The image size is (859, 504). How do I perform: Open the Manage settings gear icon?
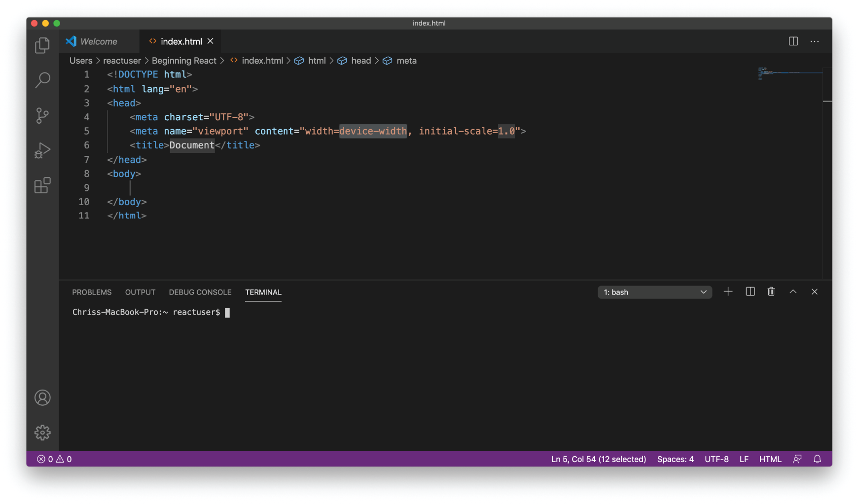coord(42,432)
